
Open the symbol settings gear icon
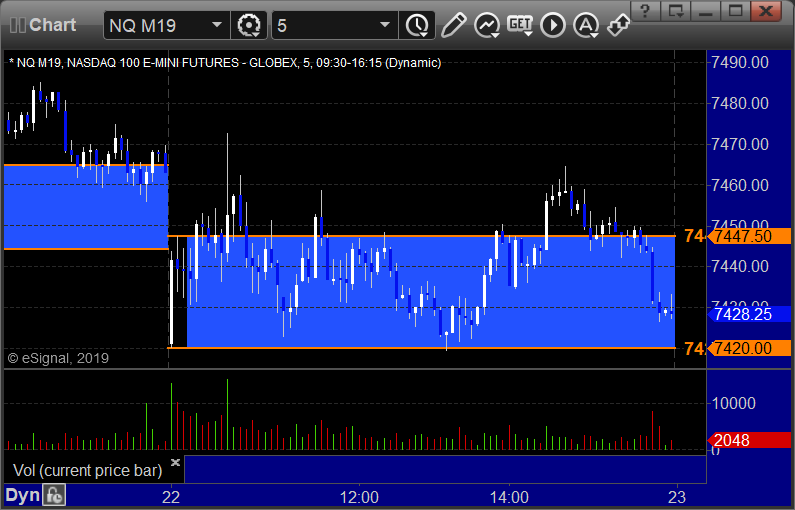tap(249, 25)
